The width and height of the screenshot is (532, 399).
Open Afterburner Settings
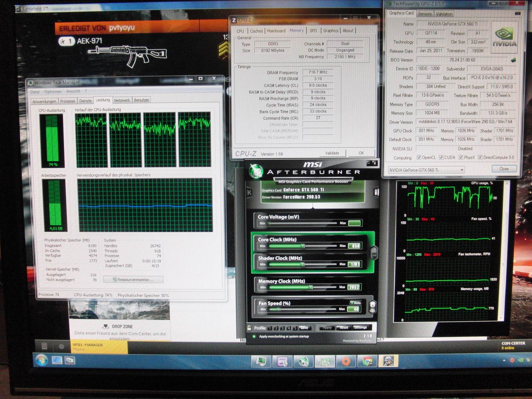tap(360, 328)
